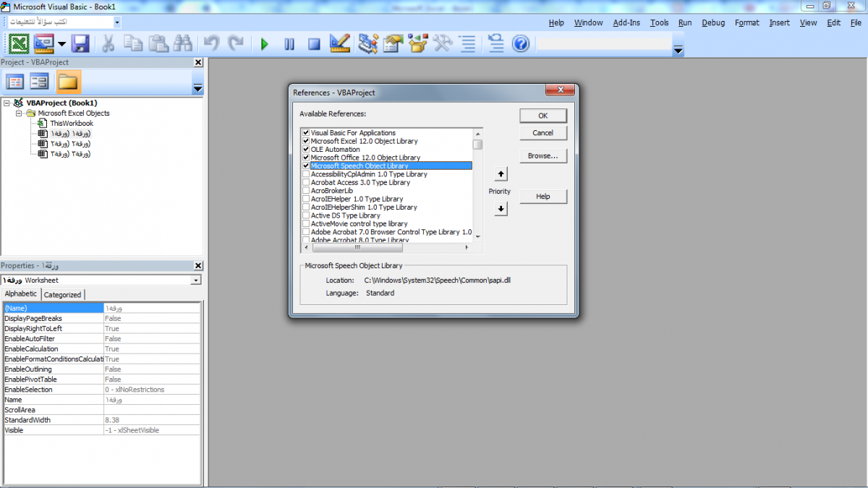The height and width of the screenshot is (488, 868).
Task: Click the Insert UserForm toolbar icon
Action: [x=44, y=44]
